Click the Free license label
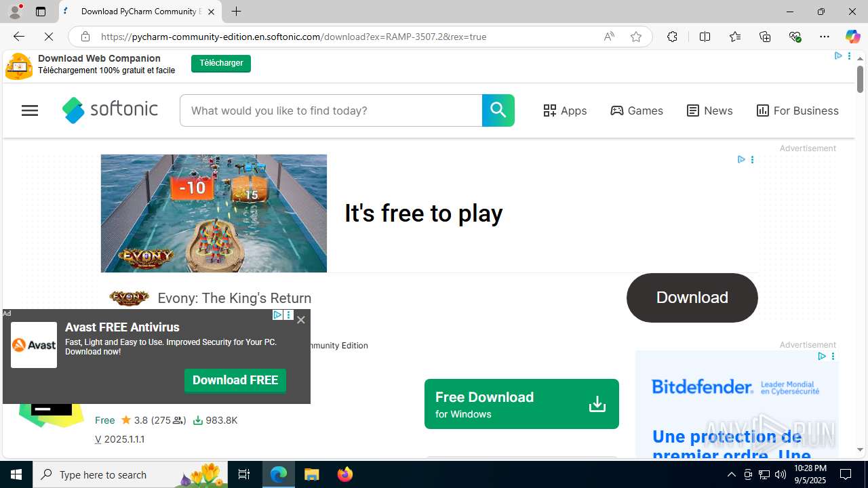This screenshot has width=868, height=488. click(104, 420)
